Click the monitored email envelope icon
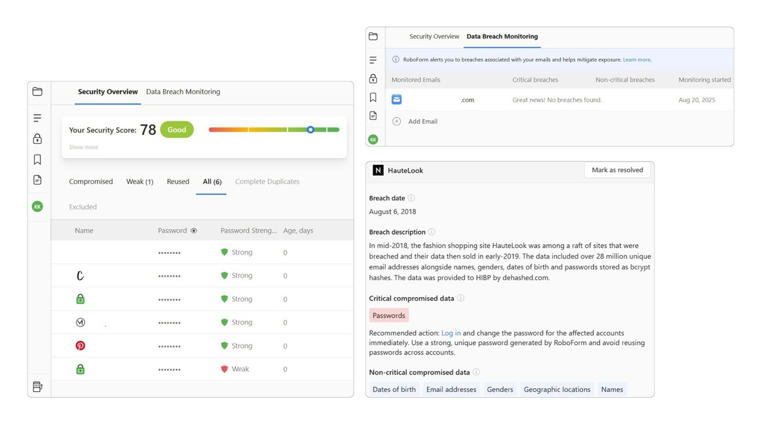Screen dimensions: 768x432 [x=397, y=99]
